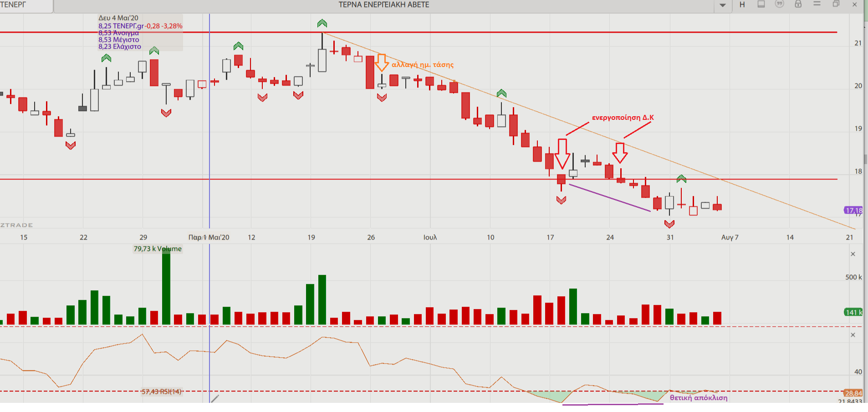Click the '19' price level on price axis
This screenshot has height=412, width=868.
pos(858,129)
